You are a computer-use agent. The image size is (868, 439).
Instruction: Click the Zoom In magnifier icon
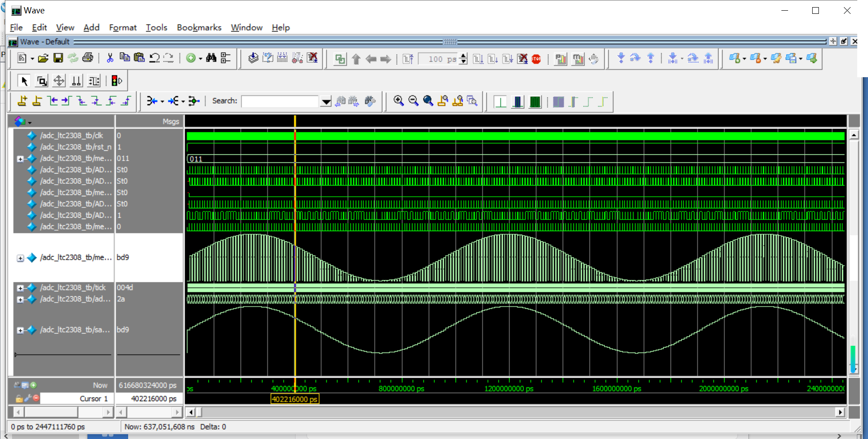point(398,101)
